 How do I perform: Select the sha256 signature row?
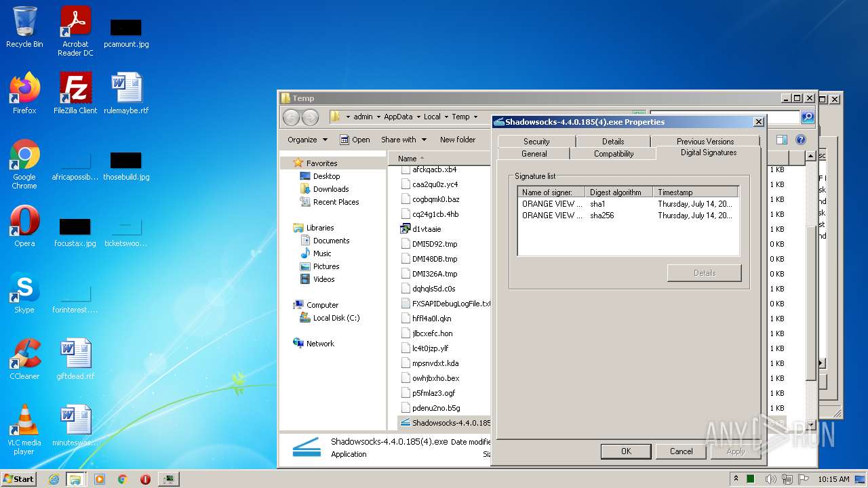tap(628, 216)
